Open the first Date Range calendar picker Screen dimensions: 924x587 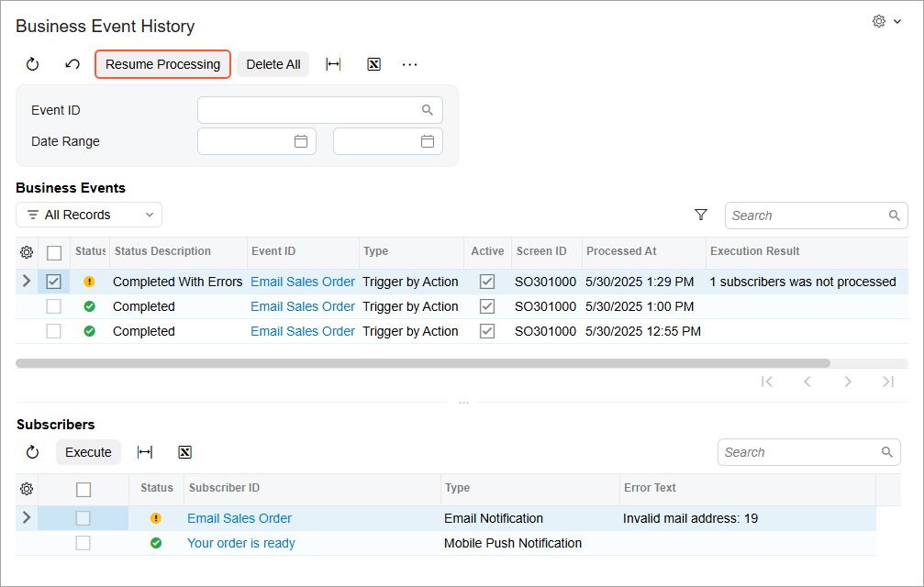coord(300,141)
